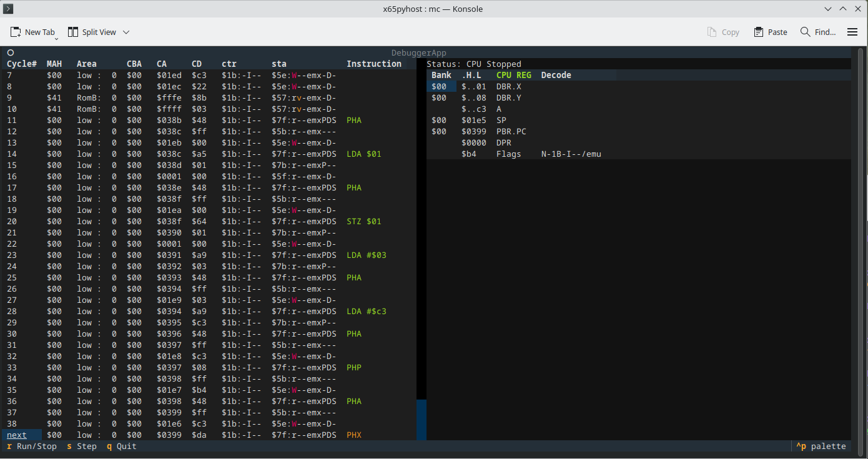868x459 pixels.
Task: Select the 'next' row in the cycle list
Action: [209, 435]
